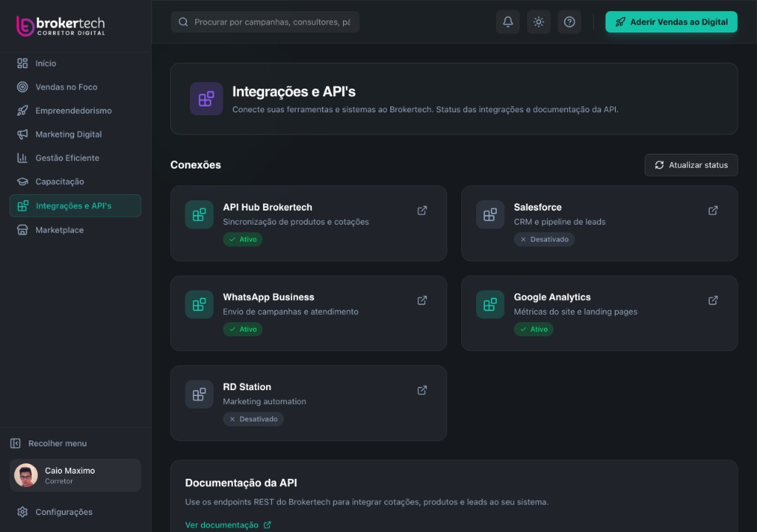Open Caio Maximo user profile

75,475
